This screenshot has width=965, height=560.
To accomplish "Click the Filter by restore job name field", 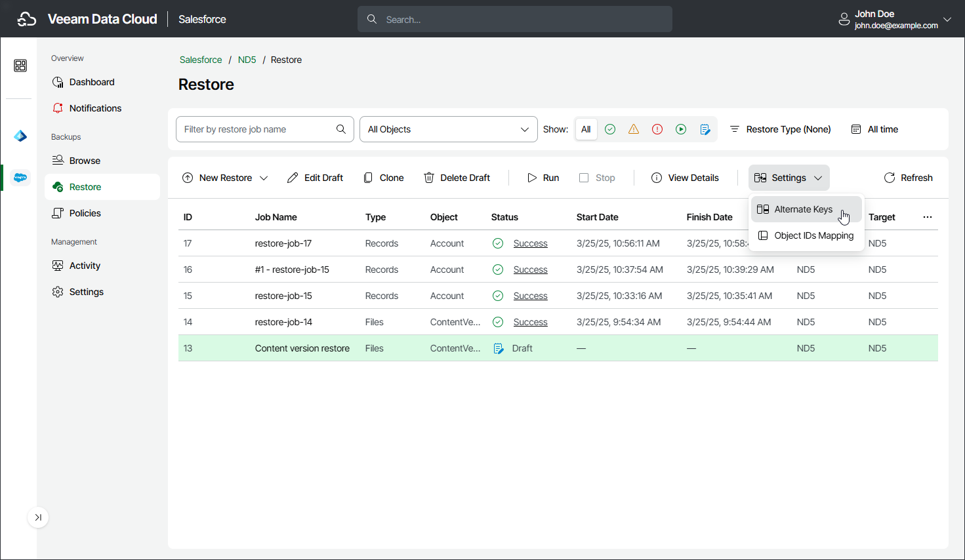I will pos(265,129).
